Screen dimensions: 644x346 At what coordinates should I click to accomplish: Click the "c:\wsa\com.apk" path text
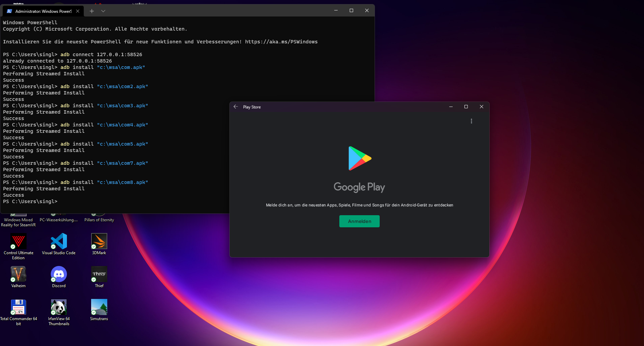(121, 67)
